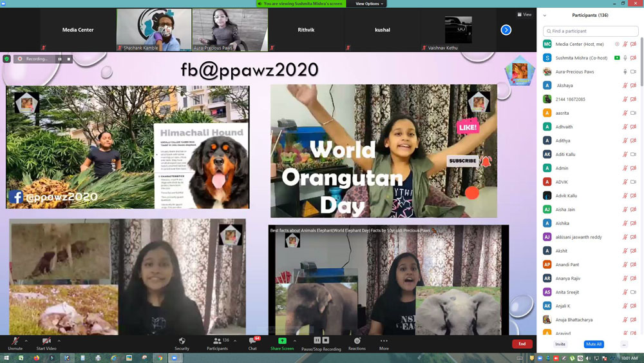Toggle camera icon for Aura-Precious Paws

tap(633, 72)
